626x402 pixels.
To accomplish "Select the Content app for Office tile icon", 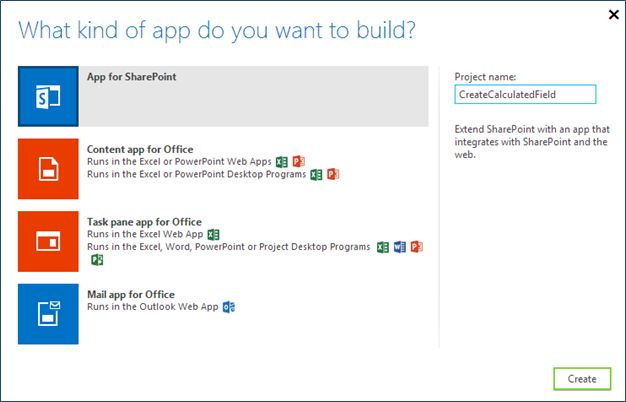I will [x=48, y=169].
